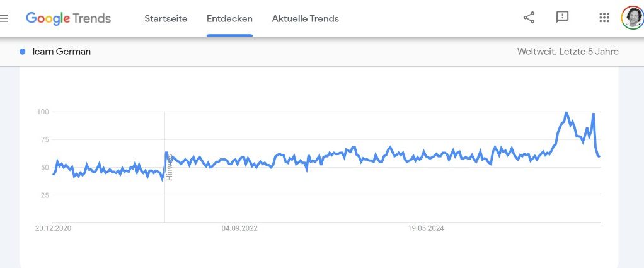
Task: Click the highest peak of the trend line
Action: point(566,113)
